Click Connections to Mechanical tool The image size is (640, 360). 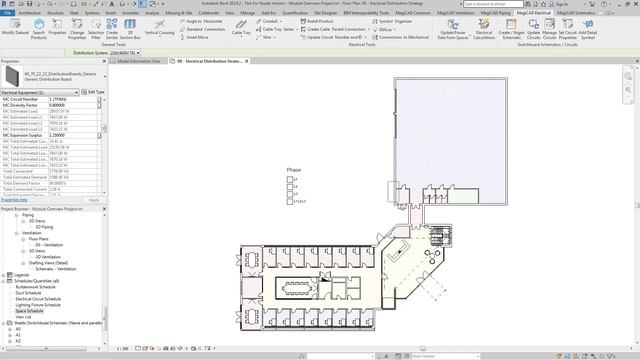(400, 37)
